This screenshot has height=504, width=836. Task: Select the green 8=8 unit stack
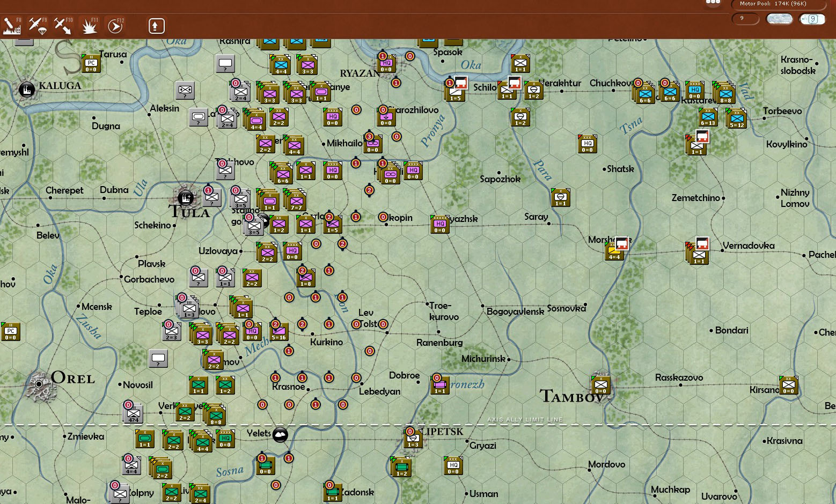[215, 414]
